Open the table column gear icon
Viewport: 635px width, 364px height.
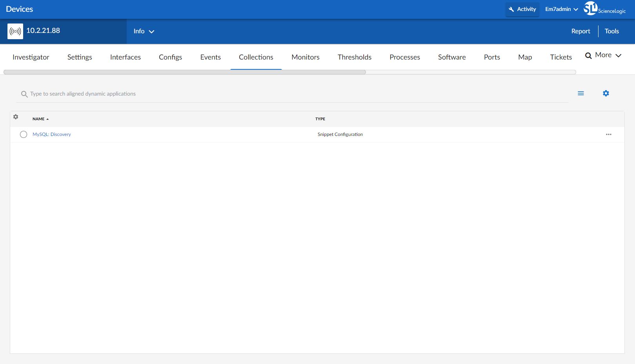click(x=16, y=117)
